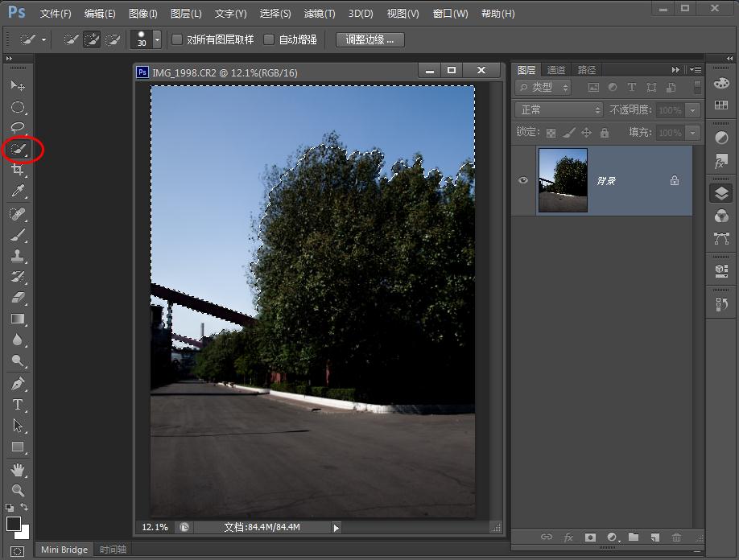Switch to the 通道 tab
Screen dimensions: 739x560
(556, 70)
